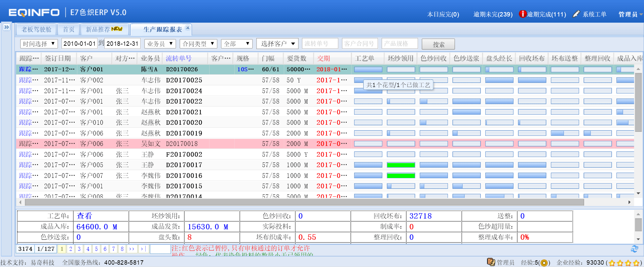Open the 合同类型 dropdown

click(198, 44)
